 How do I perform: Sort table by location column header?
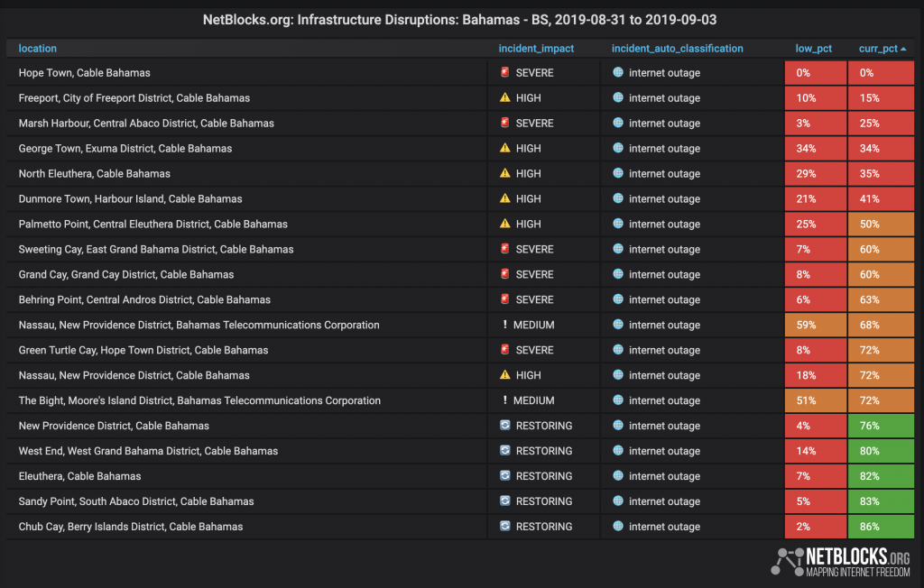tap(37, 49)
